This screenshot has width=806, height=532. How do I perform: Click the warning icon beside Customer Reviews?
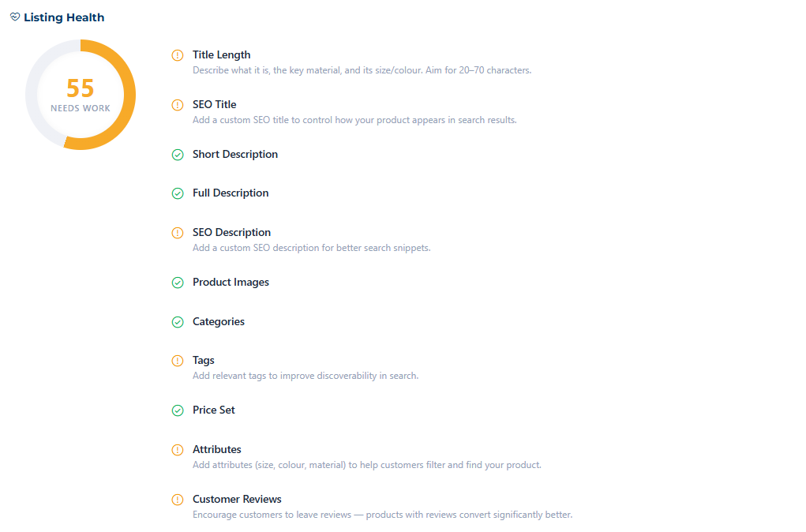pyautogui.click(x=178, y=500)
